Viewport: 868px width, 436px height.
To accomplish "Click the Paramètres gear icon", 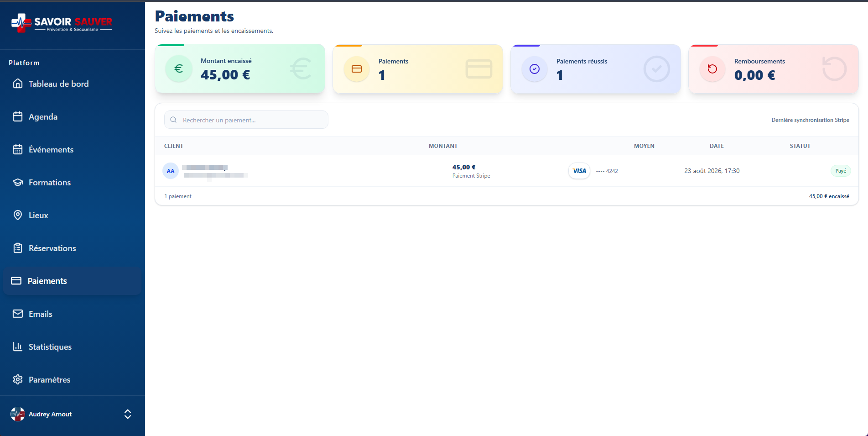I will (x=18, y=379).
